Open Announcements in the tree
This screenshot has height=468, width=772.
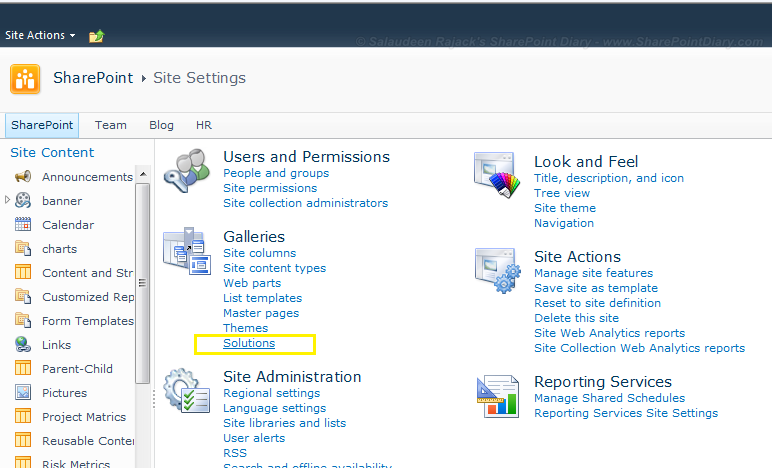click(87, 177)
